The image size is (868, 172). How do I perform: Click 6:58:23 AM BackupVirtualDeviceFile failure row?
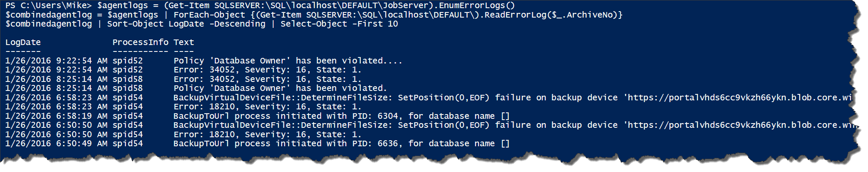429,98
